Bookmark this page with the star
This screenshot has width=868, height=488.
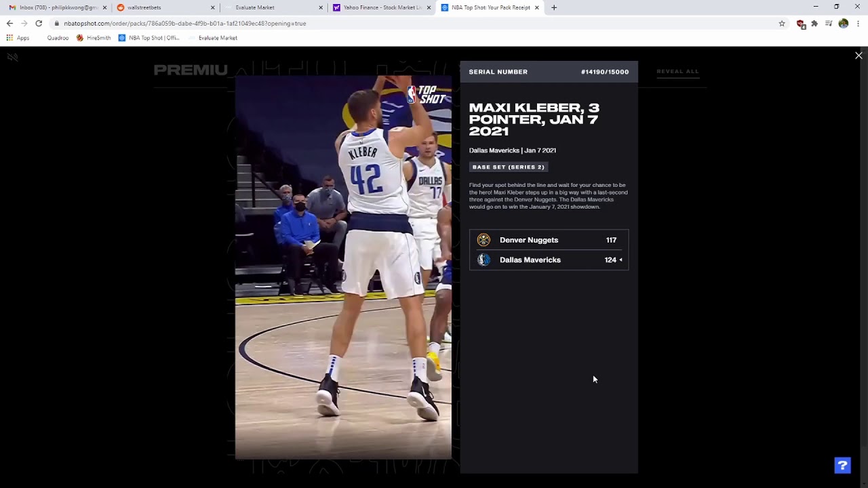point(782,23)
